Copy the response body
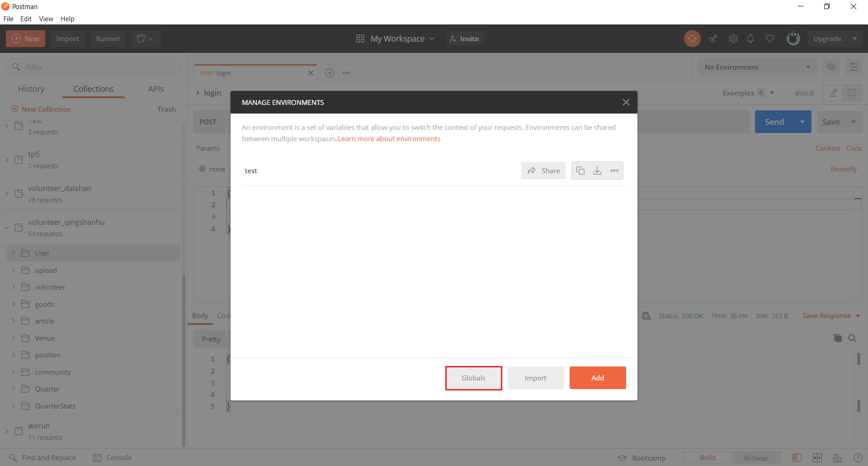 [838, 338]
